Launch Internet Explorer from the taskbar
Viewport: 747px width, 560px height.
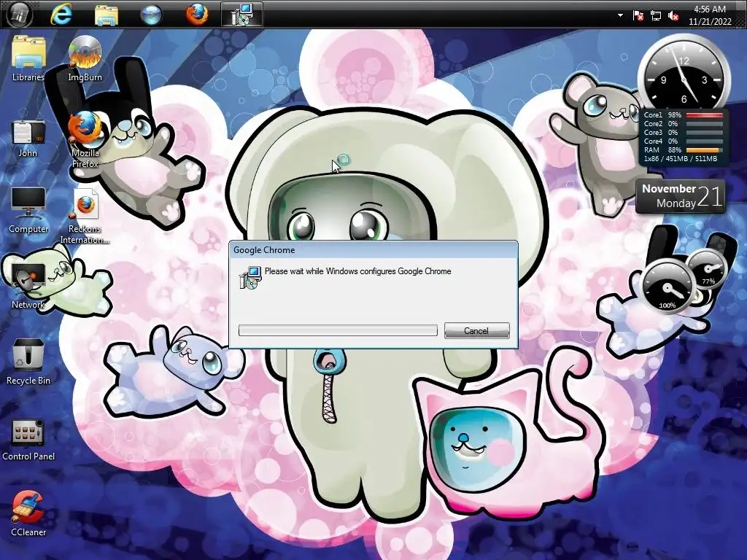pos(61,15)
